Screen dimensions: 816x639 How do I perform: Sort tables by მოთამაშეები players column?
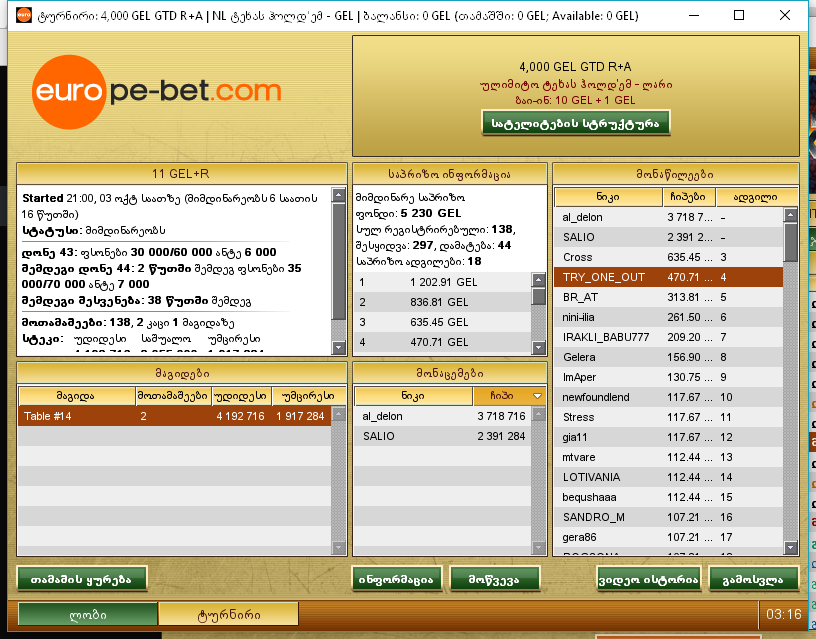[x=173, y=396]
